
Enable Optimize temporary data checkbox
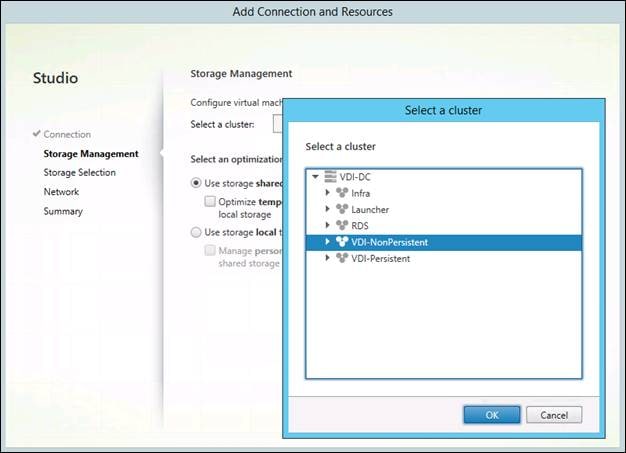point(210,201)
